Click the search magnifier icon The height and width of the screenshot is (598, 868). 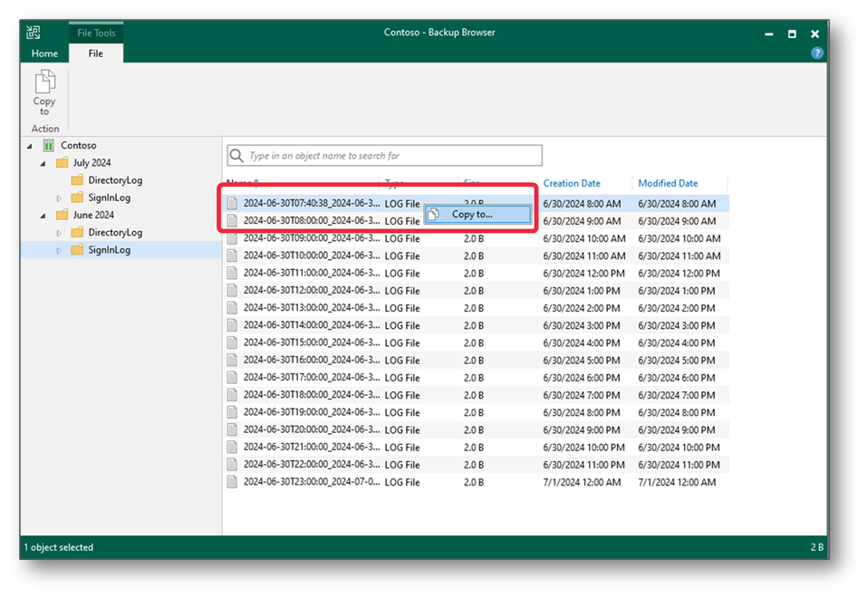237,156
